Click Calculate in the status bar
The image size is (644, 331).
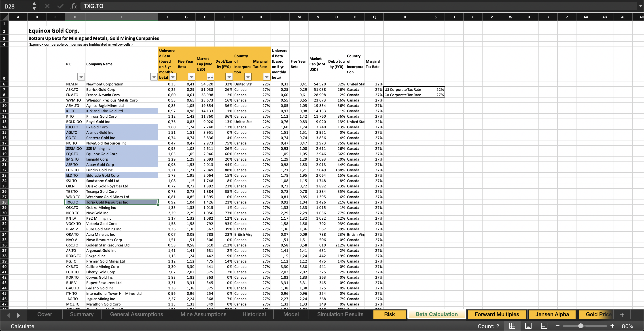tap(22, 326)
